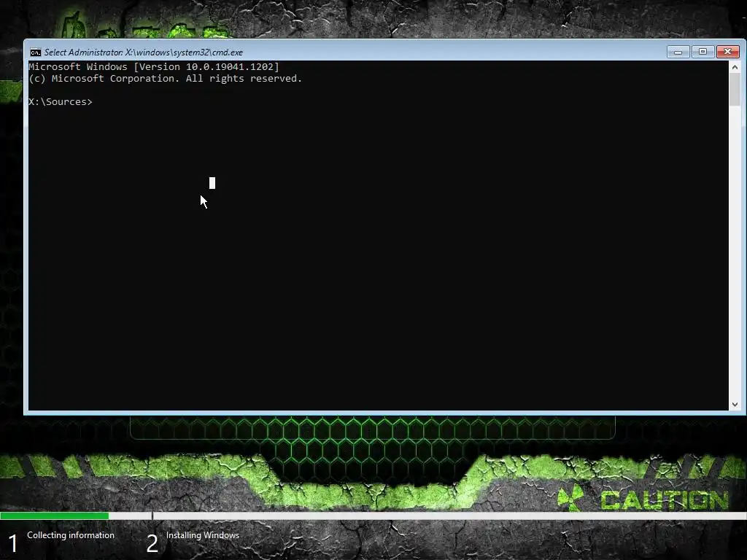Minimize the command prompt window

click(x=678, y=52)
